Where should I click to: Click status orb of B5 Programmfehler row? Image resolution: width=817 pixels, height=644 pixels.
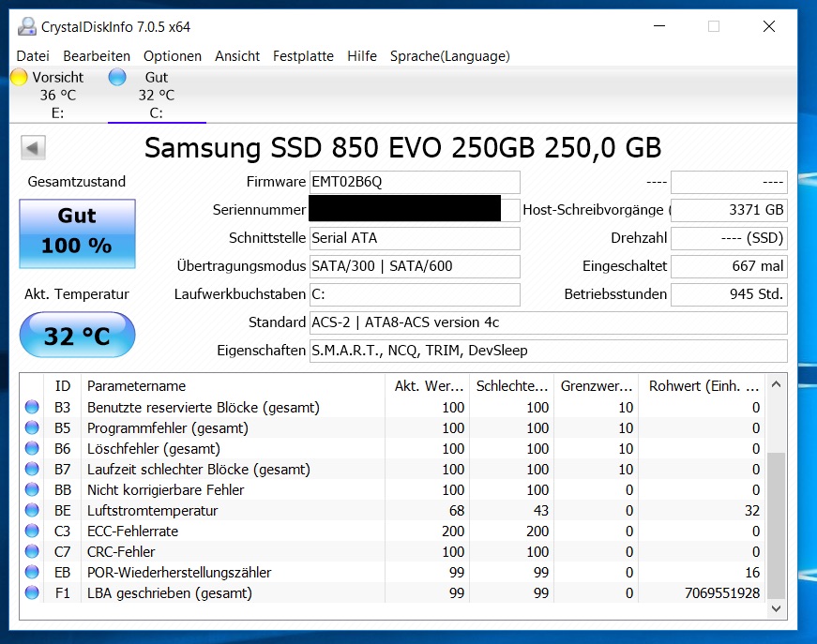(32, 428)
